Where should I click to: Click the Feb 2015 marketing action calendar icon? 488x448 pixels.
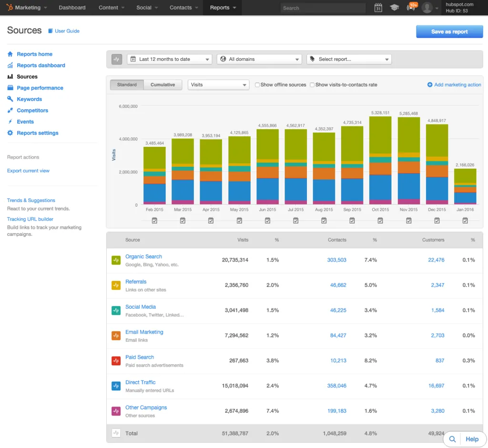[x=154, y=220]
